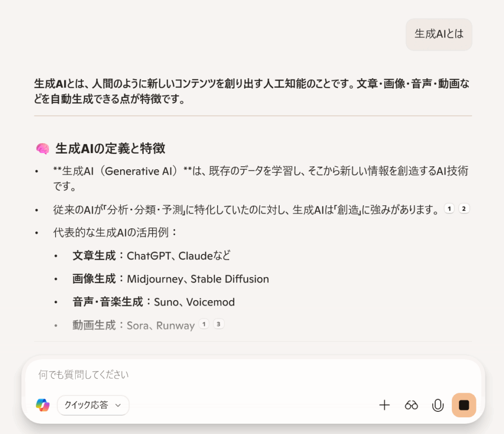Expand the chevron next to クイック応答
The image size is (504, 434).
pos(117,405)
